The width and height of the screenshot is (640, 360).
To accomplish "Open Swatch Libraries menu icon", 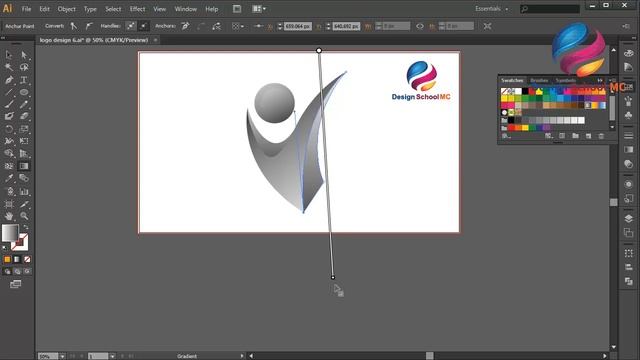I will [x=506, y=136].
